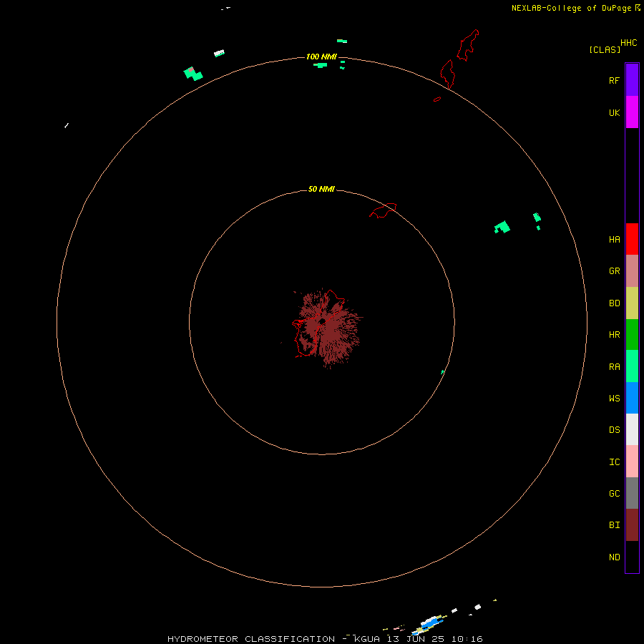The width and height of the screenshot is (644, 644).
Task: Click the GC gray legend swatch
Action: pos(632,493)
